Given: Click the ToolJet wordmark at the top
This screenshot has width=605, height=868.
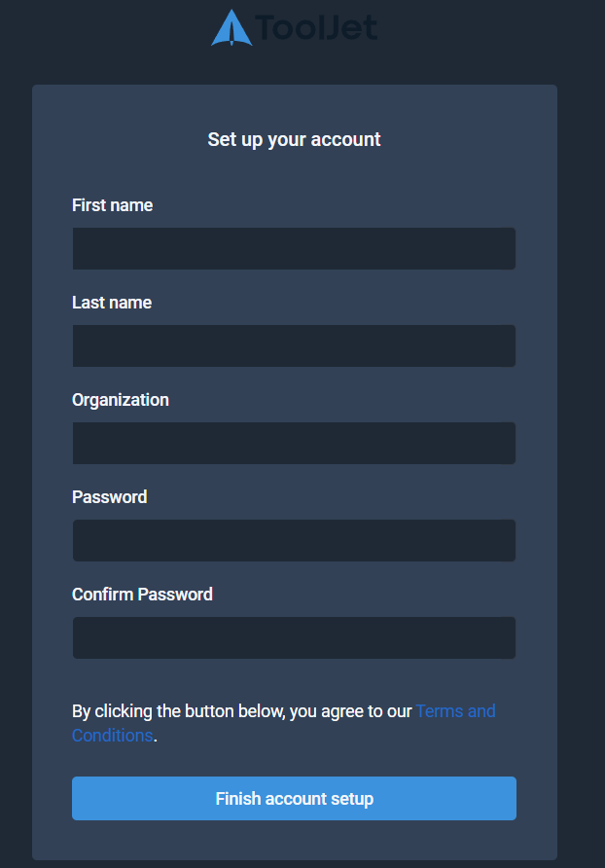Looking at the screenshot, I should pos(315,29).
